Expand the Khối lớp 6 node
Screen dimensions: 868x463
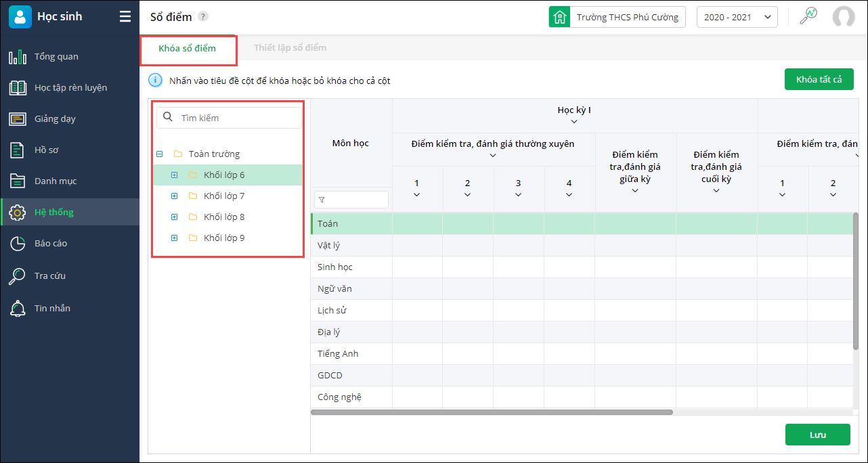click(x=174, y=175)
